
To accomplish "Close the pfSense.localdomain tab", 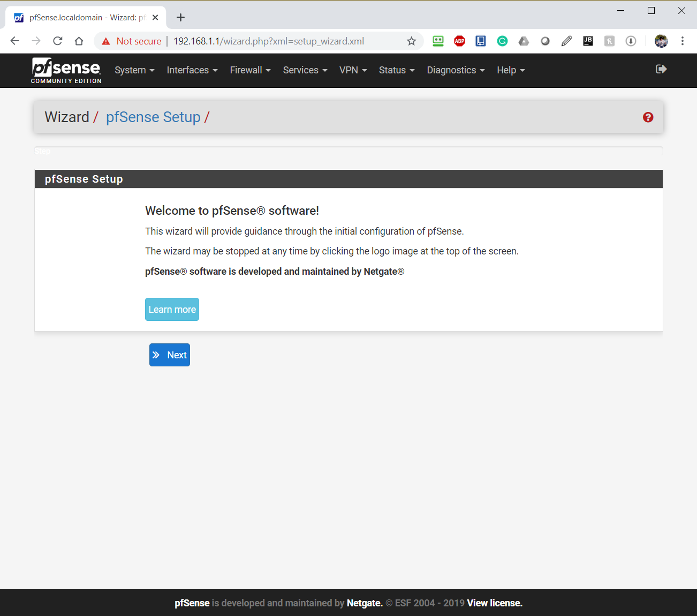I will tap(155, 18).
